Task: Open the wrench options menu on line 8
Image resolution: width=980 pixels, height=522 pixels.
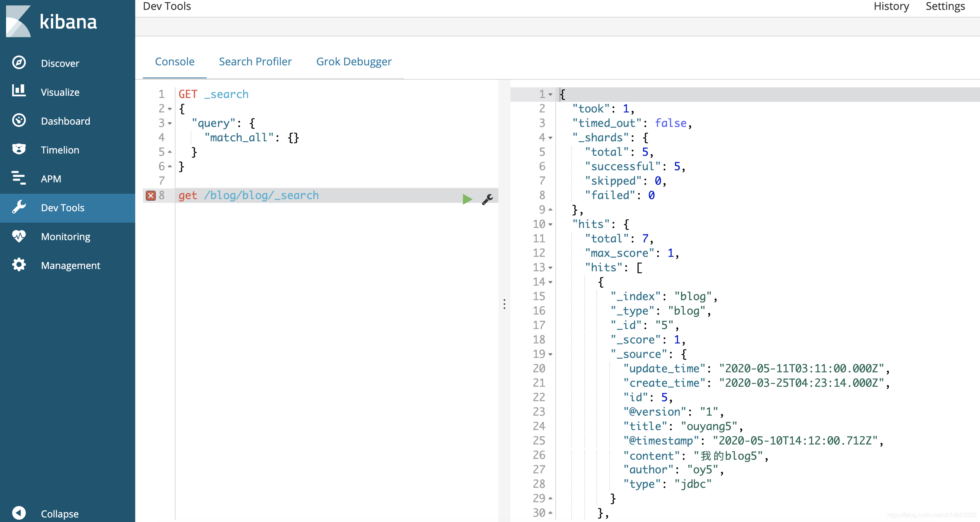Action: click(487, 199)
